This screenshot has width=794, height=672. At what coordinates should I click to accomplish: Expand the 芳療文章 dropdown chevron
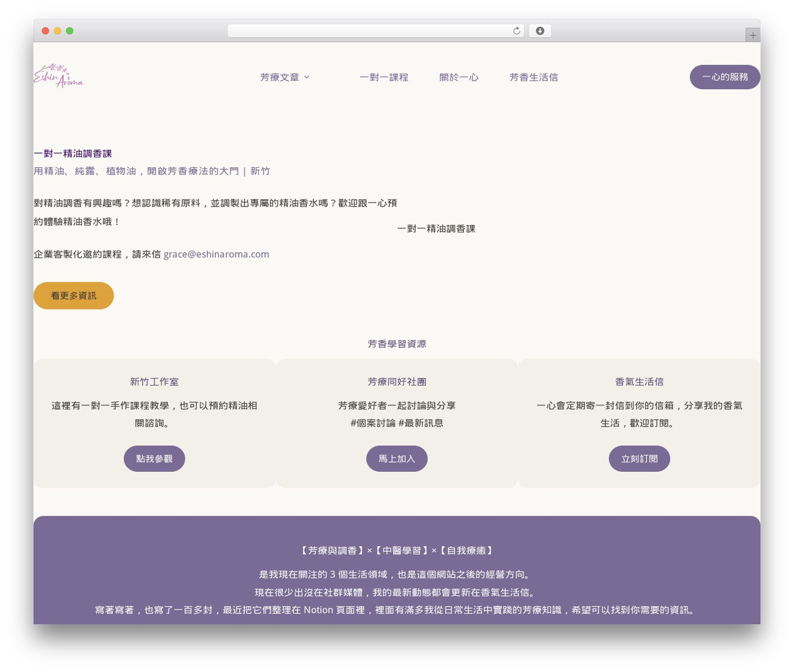pyautogui.click(x=306, y=77)
